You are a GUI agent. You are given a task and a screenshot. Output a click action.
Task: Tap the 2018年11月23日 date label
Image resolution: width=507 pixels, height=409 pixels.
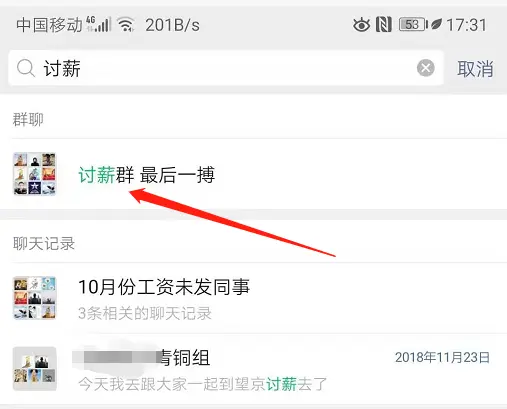coord(442,357)
